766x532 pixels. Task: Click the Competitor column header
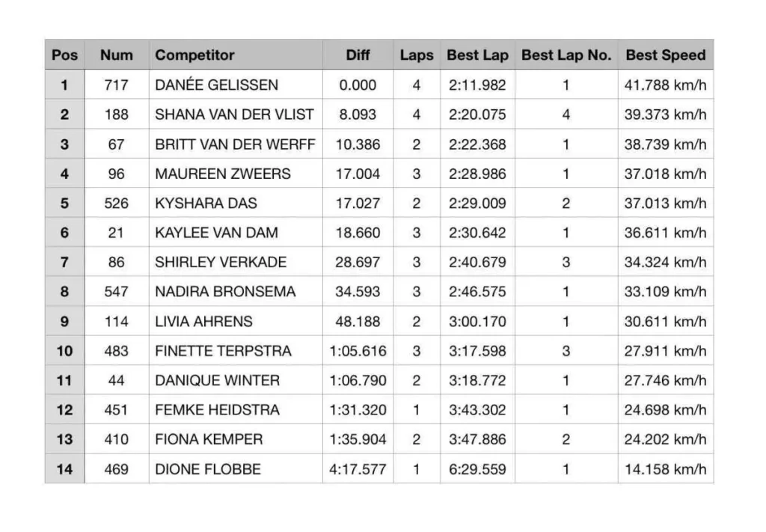(236, 55)
